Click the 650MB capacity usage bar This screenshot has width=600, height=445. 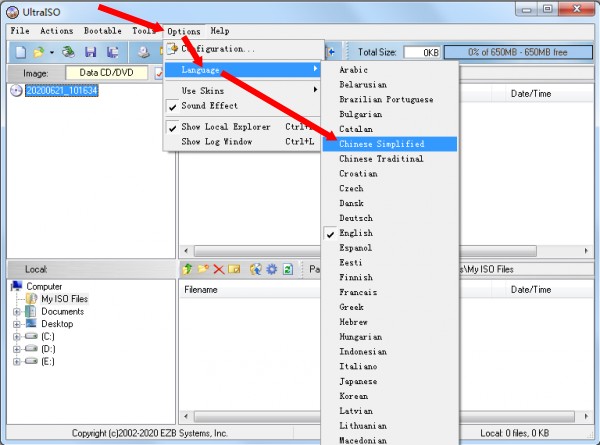pos(520,51)
